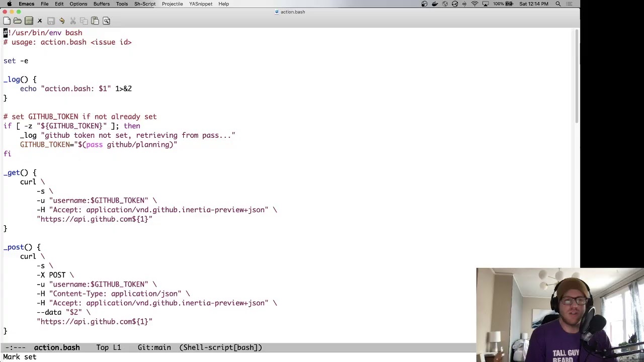644x362 pixels.
Task: Click the Save floppy disk icon
Action: click(x=51, y=21)
